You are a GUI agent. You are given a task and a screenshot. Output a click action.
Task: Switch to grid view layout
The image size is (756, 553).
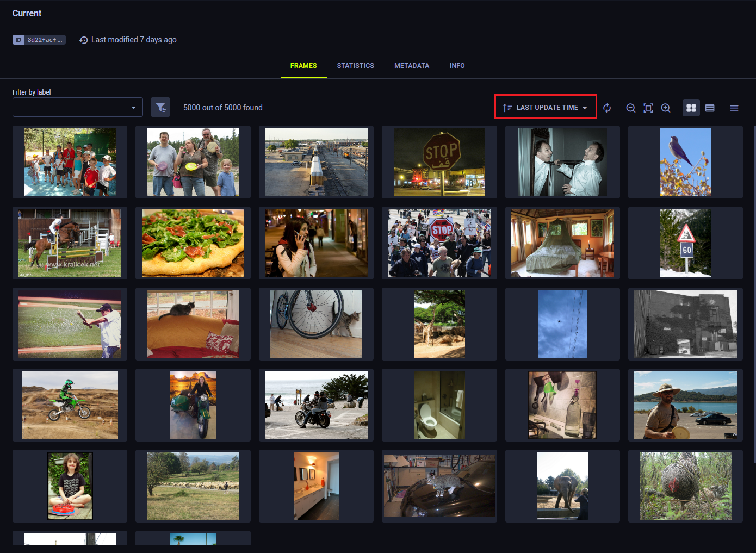[x=691, y=108]
